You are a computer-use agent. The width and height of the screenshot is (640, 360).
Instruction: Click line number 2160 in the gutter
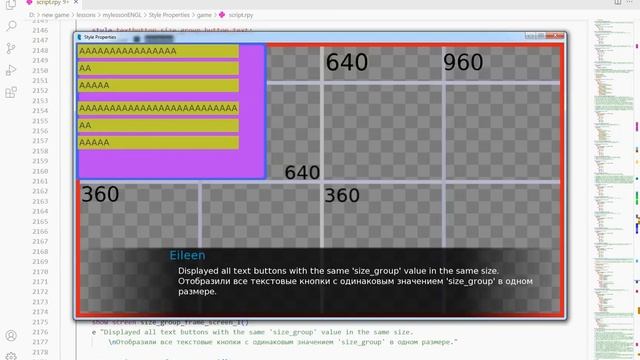point(40,171)
